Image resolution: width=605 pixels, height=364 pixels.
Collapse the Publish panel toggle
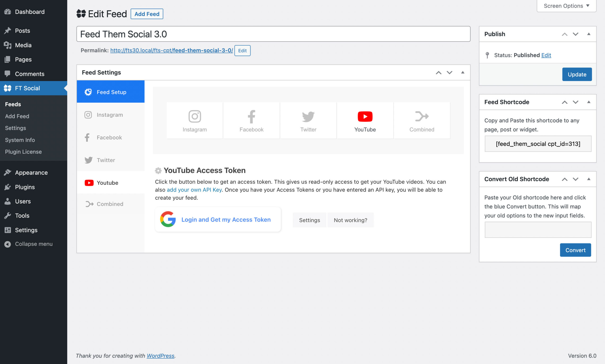588,34
